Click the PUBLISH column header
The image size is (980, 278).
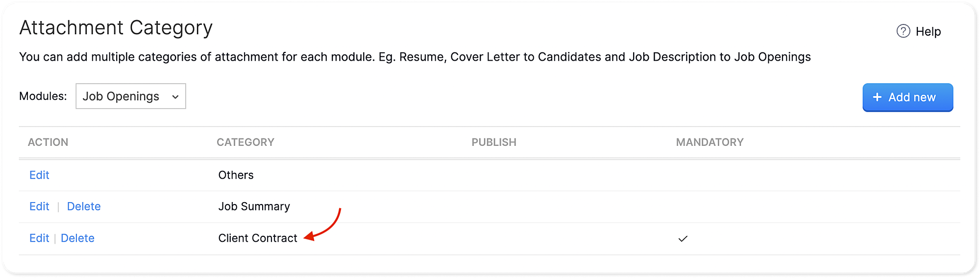(x=494, y=142)
